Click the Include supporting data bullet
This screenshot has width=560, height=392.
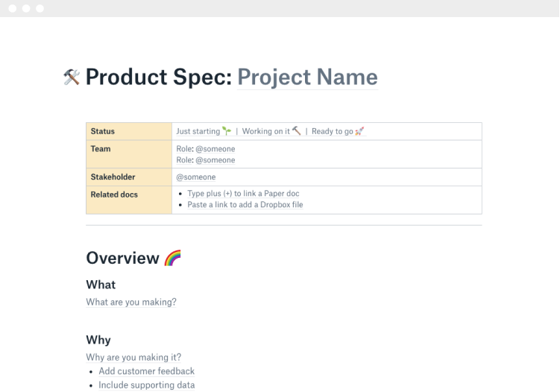click(146, 385)
